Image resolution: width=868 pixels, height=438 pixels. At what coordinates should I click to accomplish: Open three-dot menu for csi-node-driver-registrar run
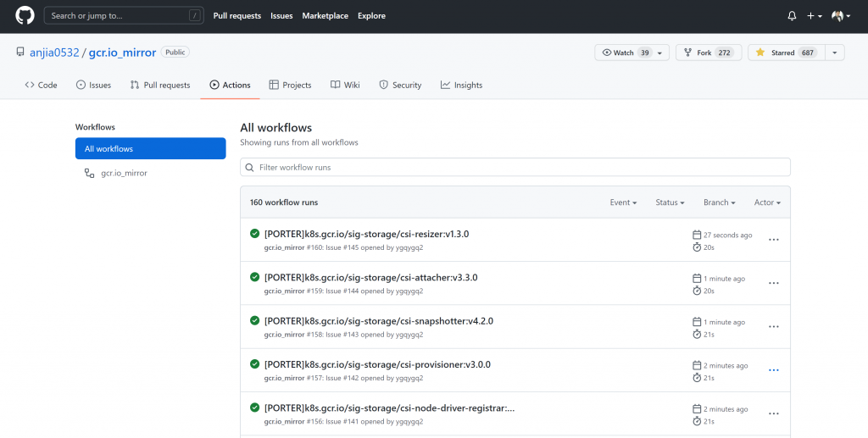(774, 413)
